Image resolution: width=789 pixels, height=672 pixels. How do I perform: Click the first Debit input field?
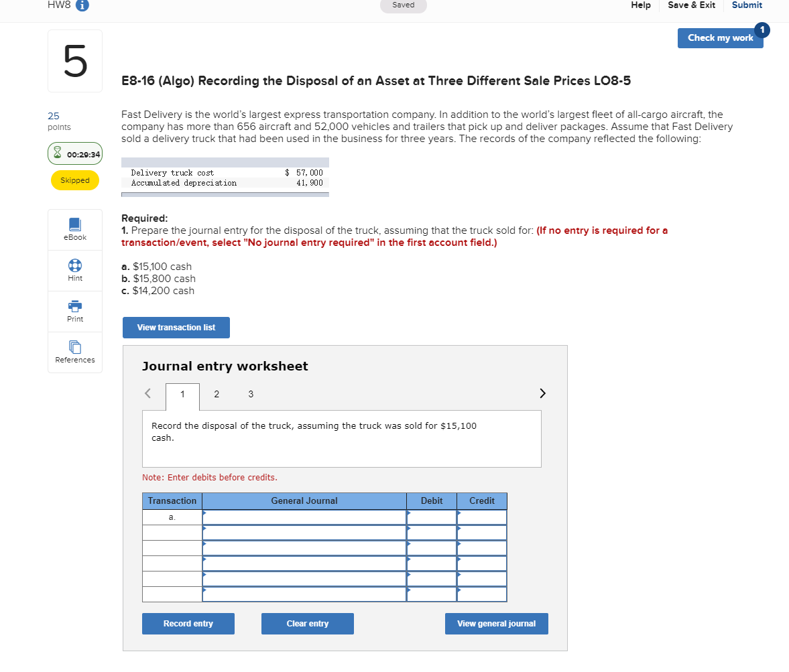[x=431, y=517]
